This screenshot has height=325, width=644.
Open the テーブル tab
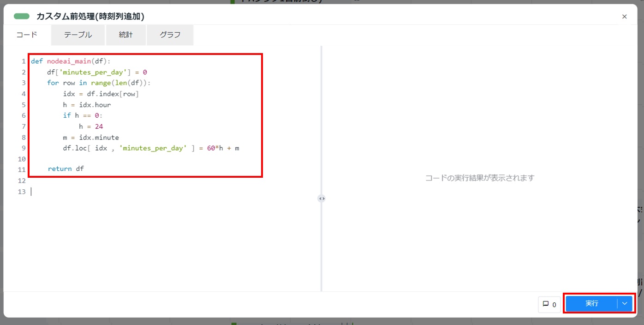[x=78, y=35]
